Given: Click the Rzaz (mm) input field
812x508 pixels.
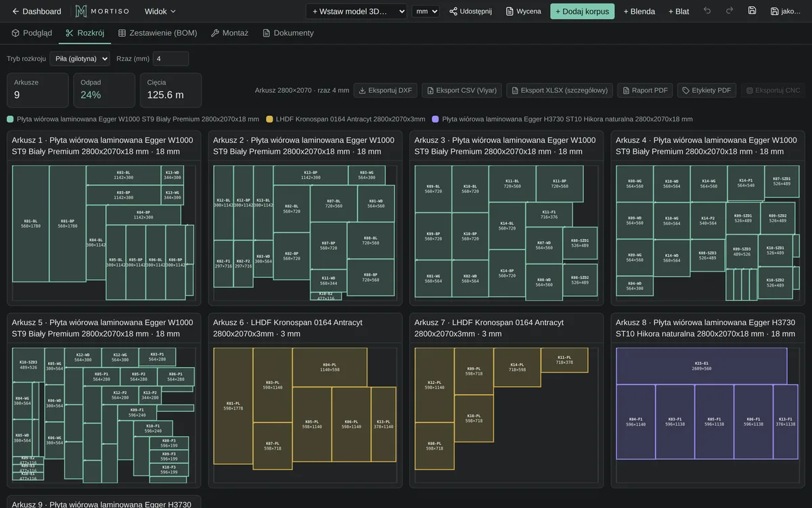Looking at the screenshot, I should coord(171,59).
